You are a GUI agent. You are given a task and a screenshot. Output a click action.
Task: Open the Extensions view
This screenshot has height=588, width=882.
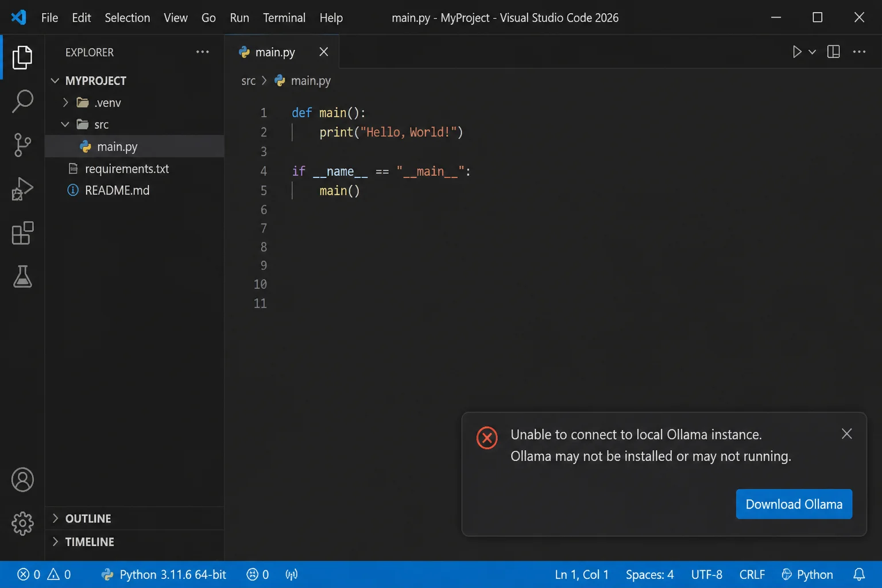tap(22, 233)
